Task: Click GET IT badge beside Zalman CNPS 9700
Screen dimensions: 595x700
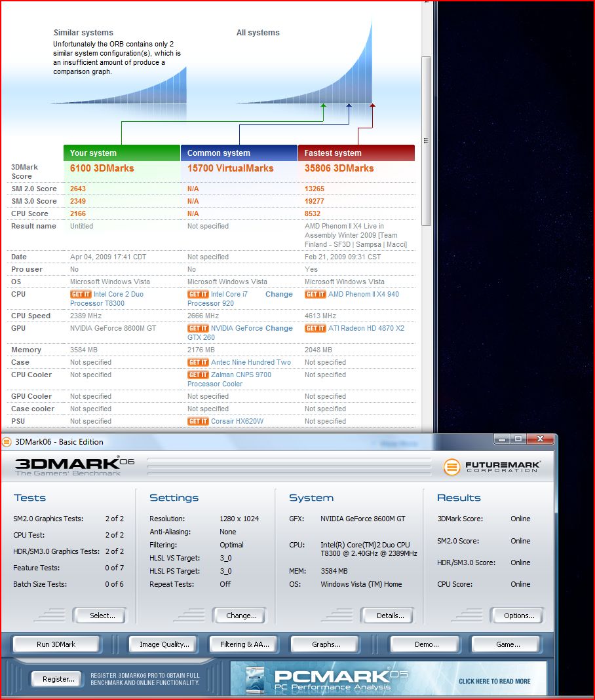Action: (198, 375)
